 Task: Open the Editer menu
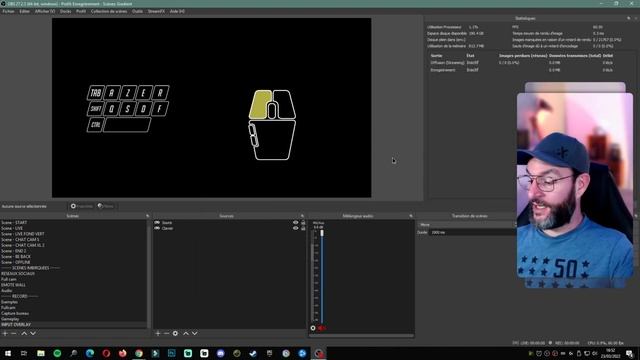(24, 11)
